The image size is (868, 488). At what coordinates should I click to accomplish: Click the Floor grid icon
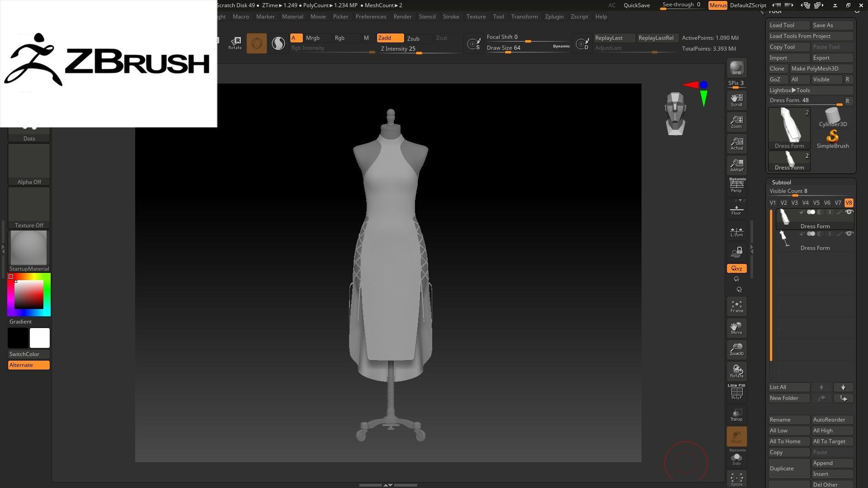(x=736, y=209)
